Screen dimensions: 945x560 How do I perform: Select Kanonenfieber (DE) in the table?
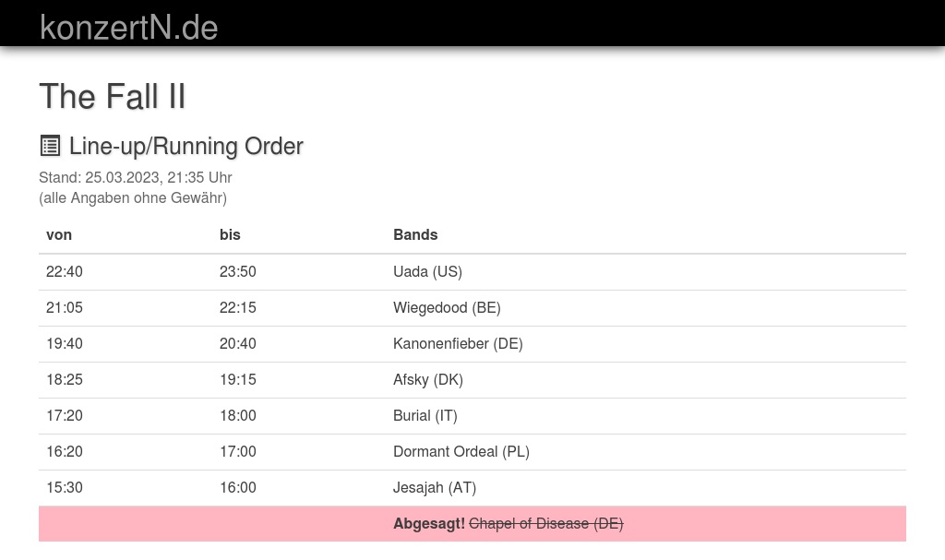coord(458,343)
